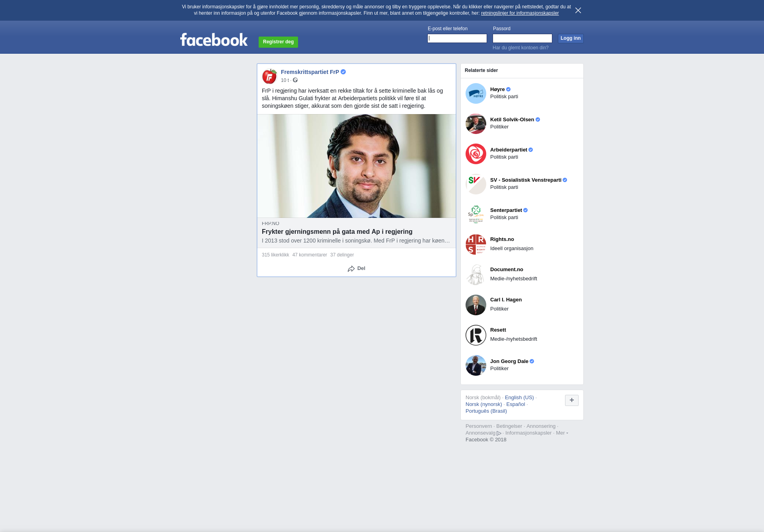Screen dimensions: 764x532
Task: Click the Rights.no HRS logo
Action: (x=476, y=245)
